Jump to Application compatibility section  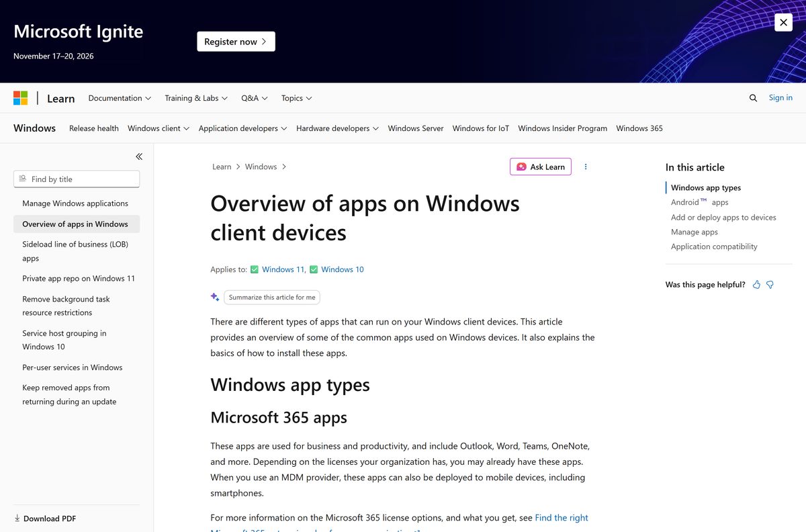tap(714, 247)
